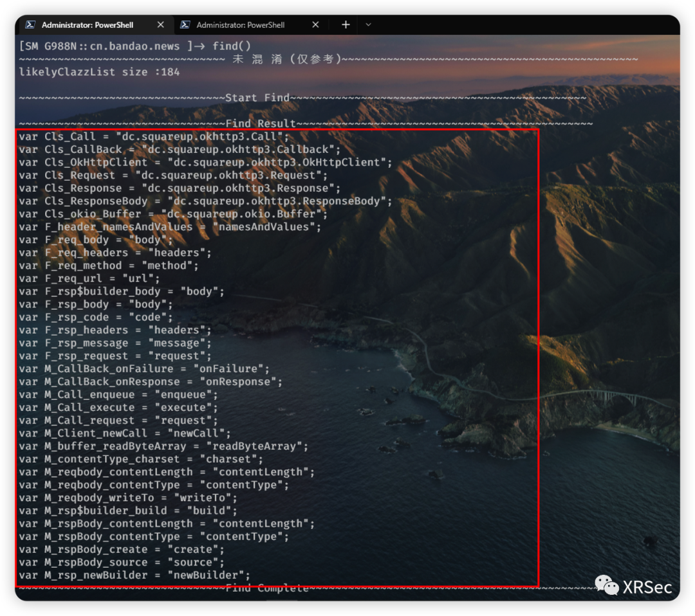This screenshot has width=695, height=616.
Task: Click the find() command at the prompt
Action: click(x=232, y=46)
